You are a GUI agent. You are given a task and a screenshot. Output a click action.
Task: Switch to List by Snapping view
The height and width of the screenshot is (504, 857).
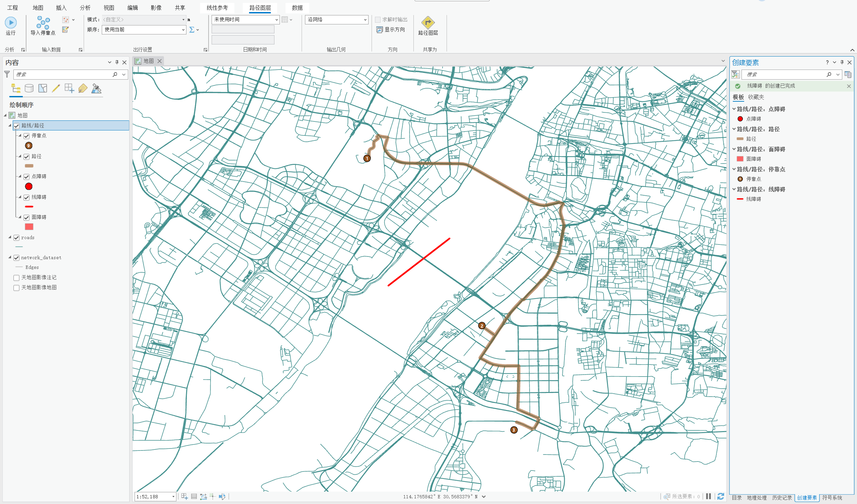point(69,88)
